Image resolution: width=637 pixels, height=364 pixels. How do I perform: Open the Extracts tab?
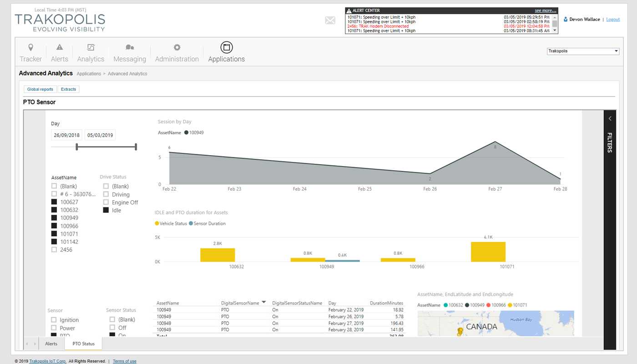click(69, 89)
